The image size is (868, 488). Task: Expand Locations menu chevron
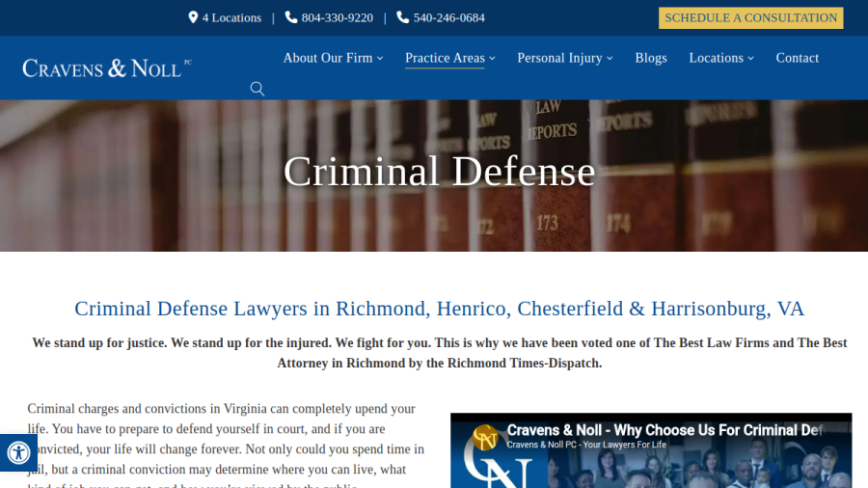750,58
